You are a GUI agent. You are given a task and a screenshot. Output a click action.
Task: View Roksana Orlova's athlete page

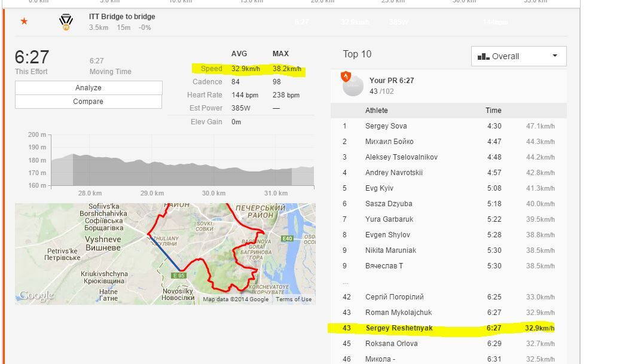pos(391,344)
